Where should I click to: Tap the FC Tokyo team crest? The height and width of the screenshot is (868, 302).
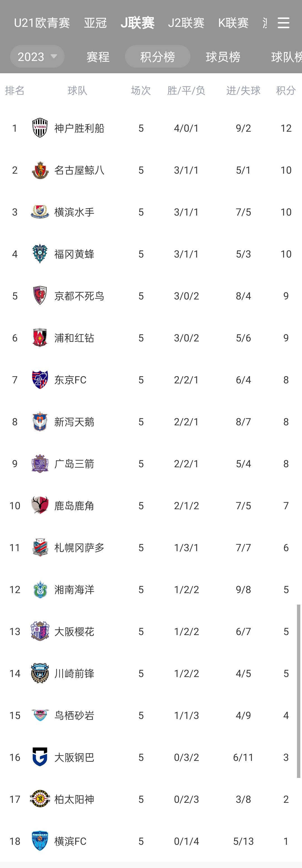(x=40, y=380)
